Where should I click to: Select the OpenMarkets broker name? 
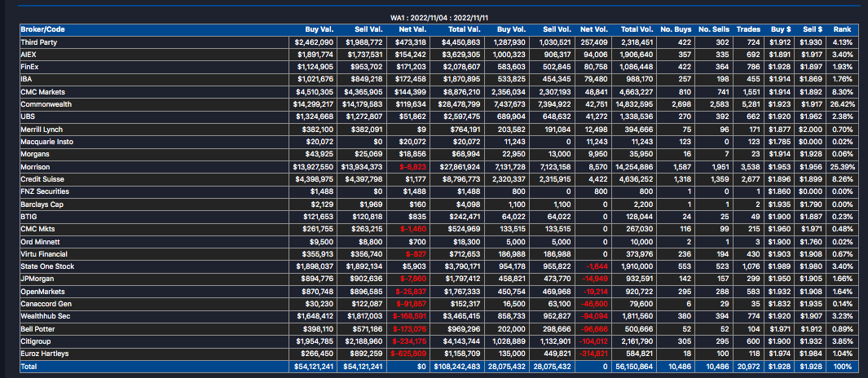point(42,292)
